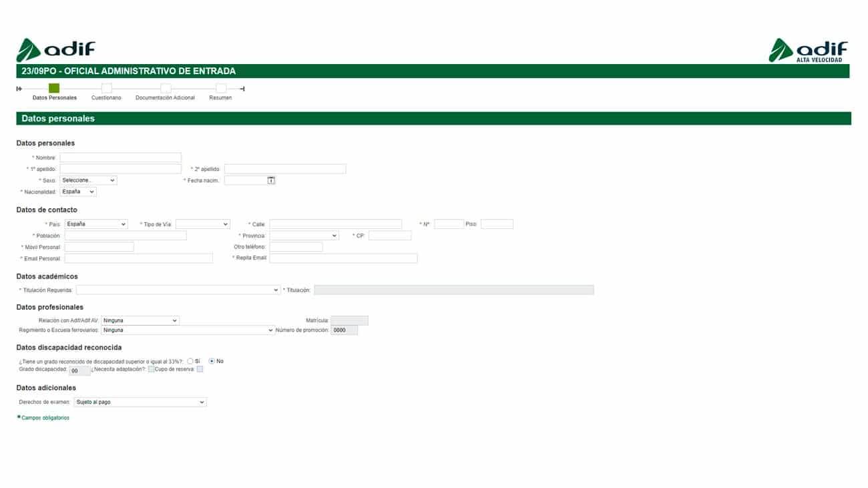The width and height of the screenshot is (868, 488).
Task: Focus the Otro teléfono input field
Action: point(296,247)
